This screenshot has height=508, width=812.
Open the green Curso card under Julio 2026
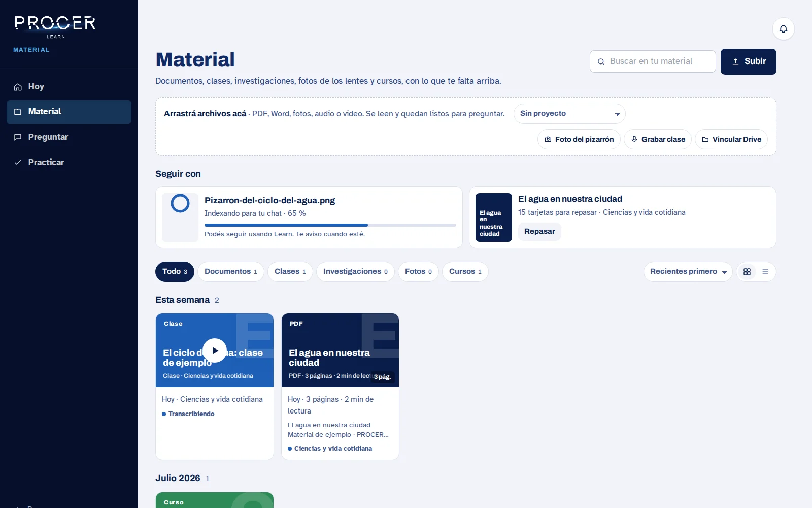[x=215, y=500]
